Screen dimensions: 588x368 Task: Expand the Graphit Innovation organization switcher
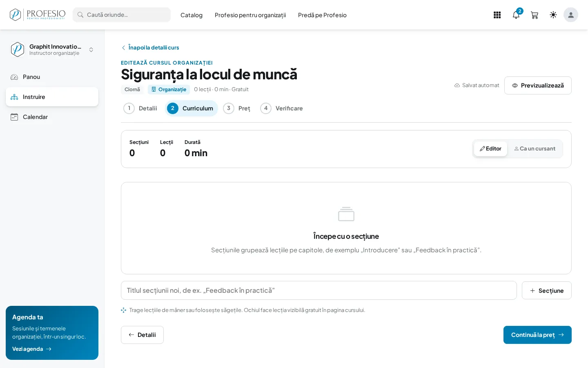point(52,49)
